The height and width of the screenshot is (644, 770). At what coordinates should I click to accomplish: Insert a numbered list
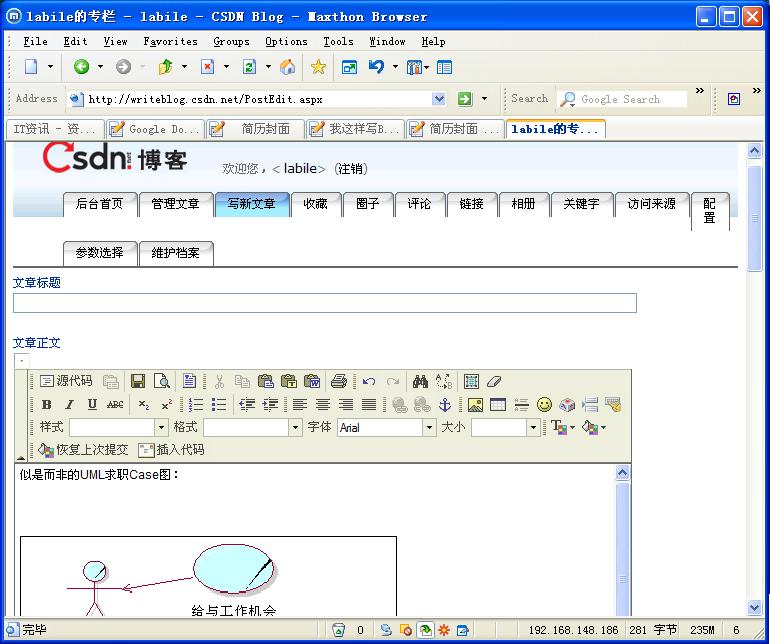click(x=195, y=405)
